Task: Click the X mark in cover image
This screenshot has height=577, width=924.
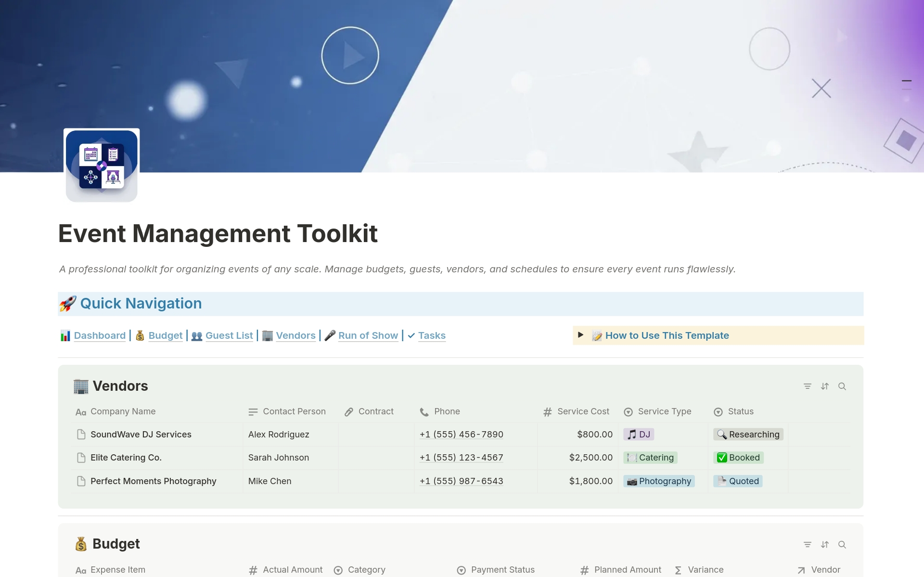Action: [x=821, y=89]
